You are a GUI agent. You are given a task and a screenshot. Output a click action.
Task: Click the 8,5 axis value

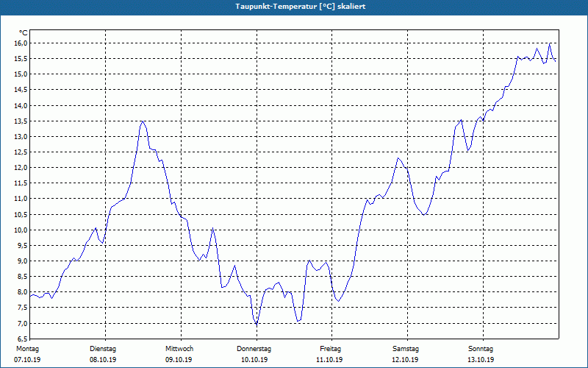pyautogui.click(x=23, y=277)
